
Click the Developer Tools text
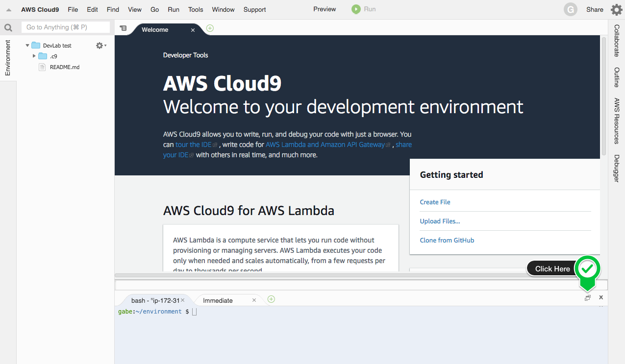tap(186, 55)
